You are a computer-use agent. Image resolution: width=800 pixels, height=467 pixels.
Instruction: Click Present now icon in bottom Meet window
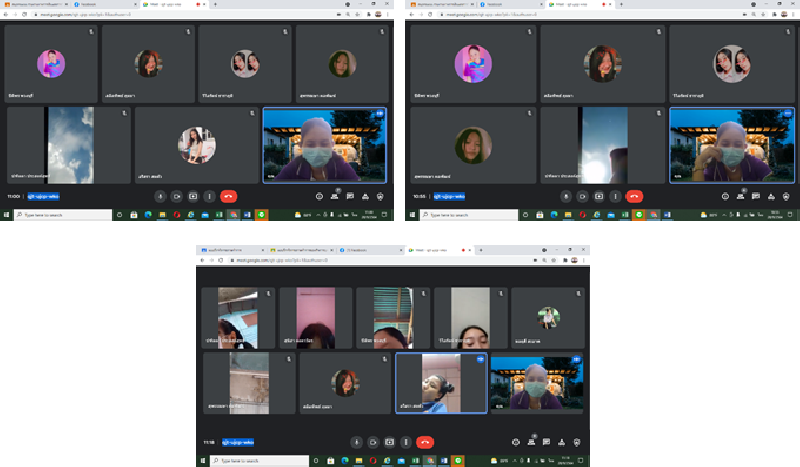(391, 441)
